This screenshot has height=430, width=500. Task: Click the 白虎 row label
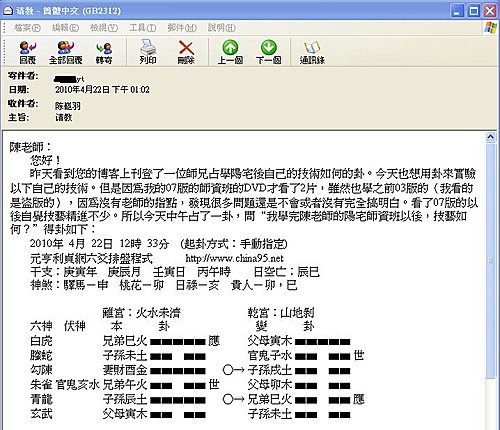click(41, 341)
